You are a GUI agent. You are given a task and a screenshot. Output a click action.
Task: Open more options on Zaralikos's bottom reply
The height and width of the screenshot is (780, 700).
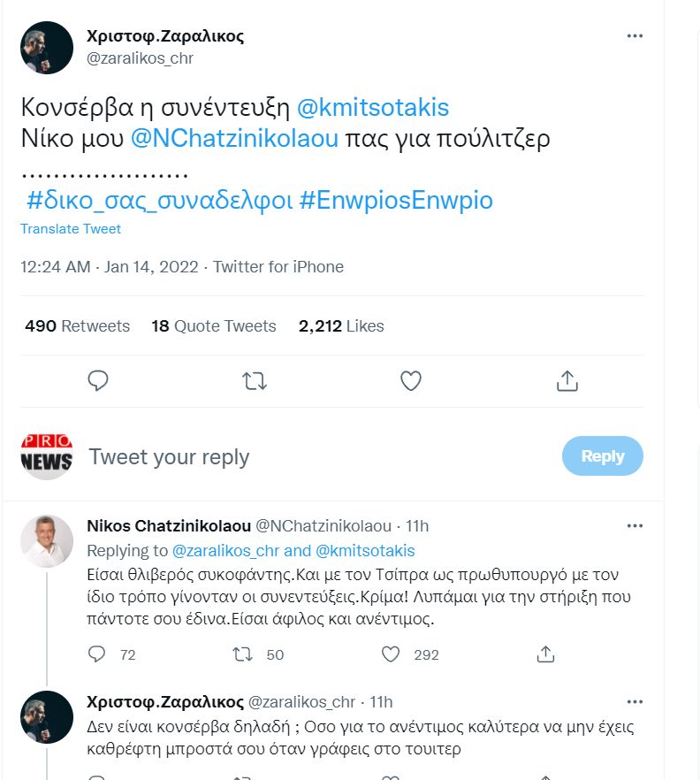[635, 701]
